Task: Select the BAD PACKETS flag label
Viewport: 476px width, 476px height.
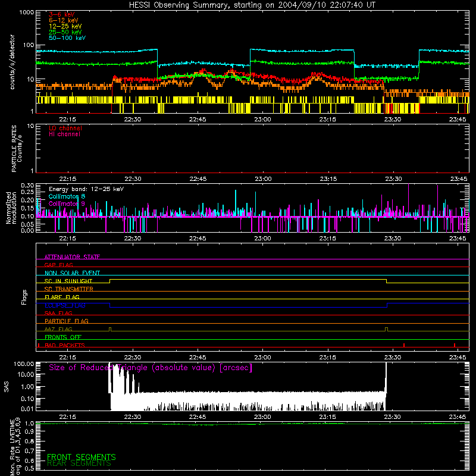Action: tap(65, 345)
